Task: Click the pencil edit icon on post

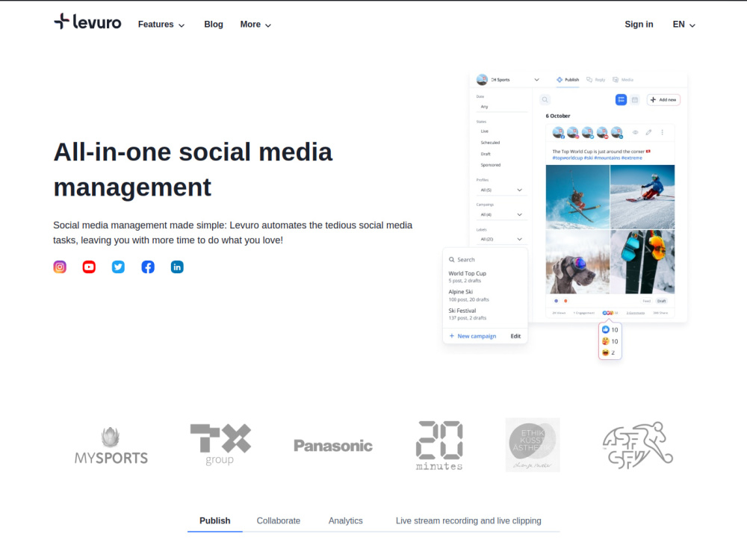Action: pos(648,132)
